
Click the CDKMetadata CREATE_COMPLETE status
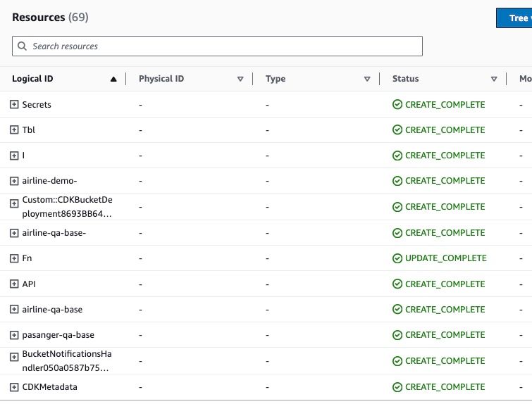click(439, 387)
